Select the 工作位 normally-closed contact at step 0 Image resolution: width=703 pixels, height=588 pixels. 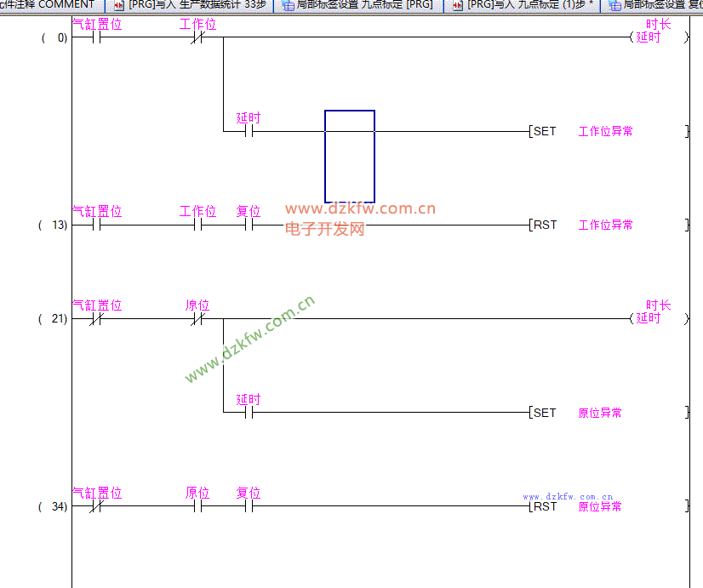197,37
